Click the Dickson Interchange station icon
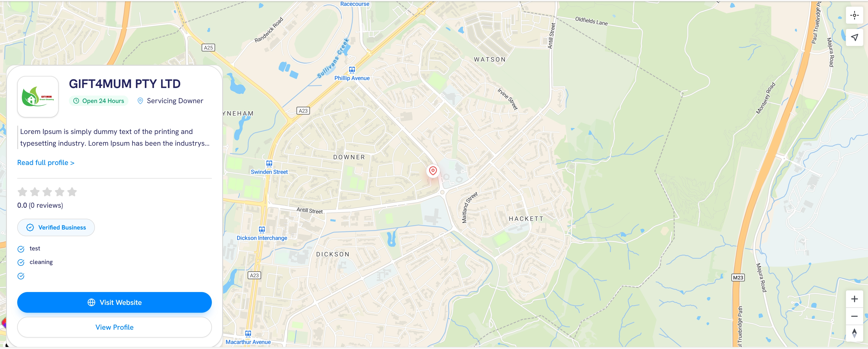Viewport: 868px width, 349px height. point(262,229)
